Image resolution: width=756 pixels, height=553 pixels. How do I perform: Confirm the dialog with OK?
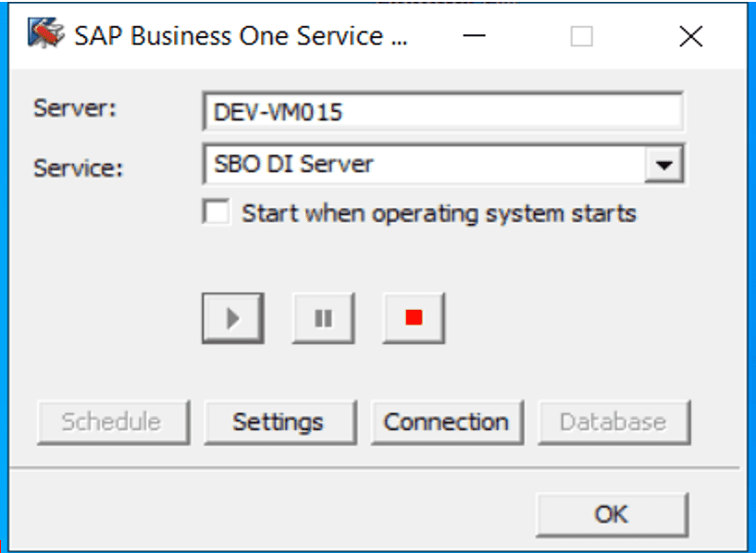tap(612, 514)
